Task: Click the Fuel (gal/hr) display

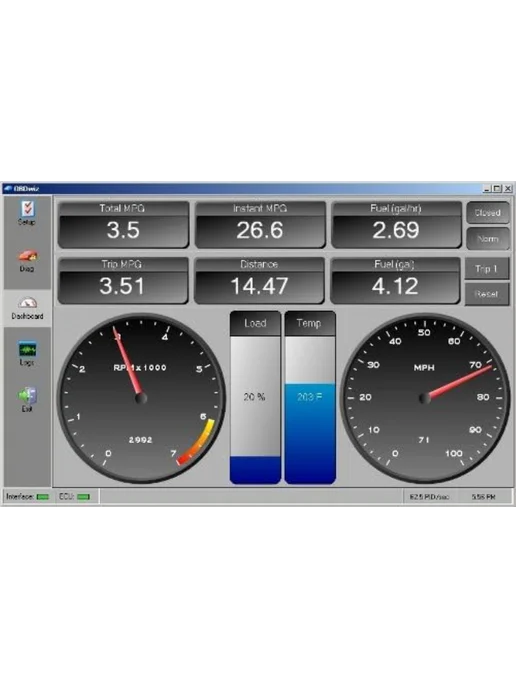Action: pos(397,225)
